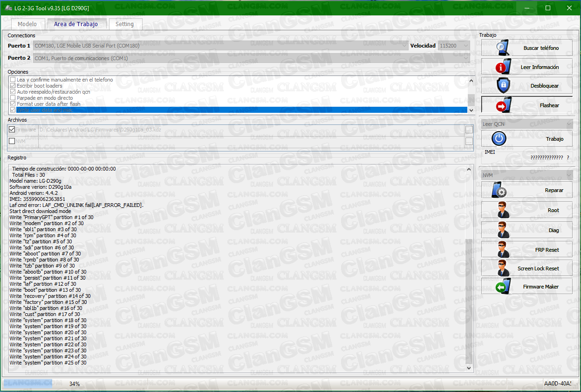Click the Registro log scrollbar thumb

coord(469,302)
